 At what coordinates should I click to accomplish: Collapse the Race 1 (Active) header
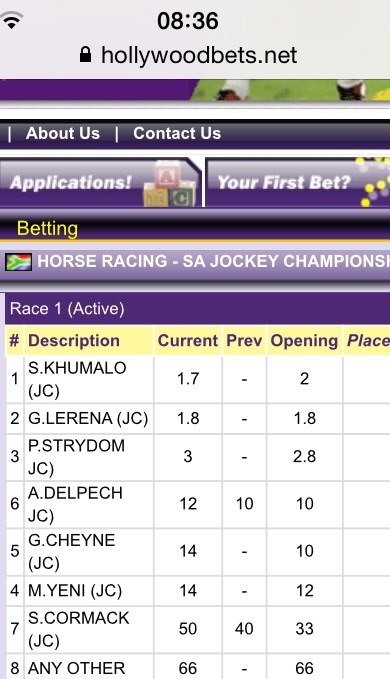tap(197, 309)
